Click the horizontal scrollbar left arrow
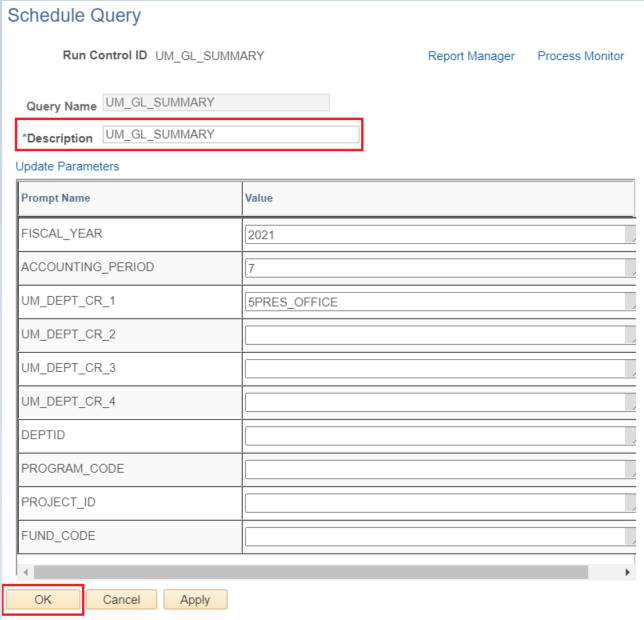 26,572
